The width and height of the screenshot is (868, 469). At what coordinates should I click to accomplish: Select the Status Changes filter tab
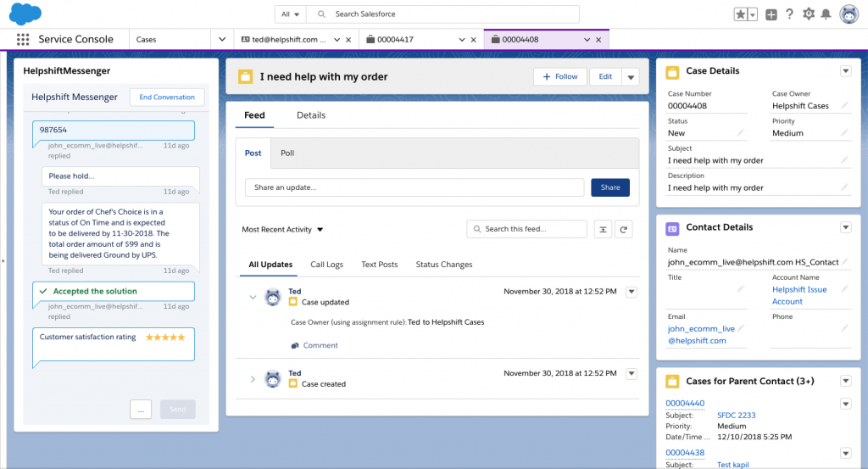(444, 265)
